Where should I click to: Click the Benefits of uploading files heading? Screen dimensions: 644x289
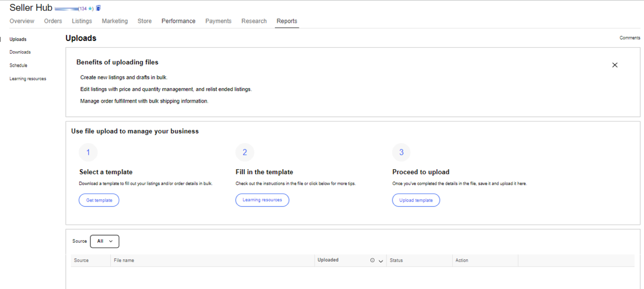click(118, 62)
